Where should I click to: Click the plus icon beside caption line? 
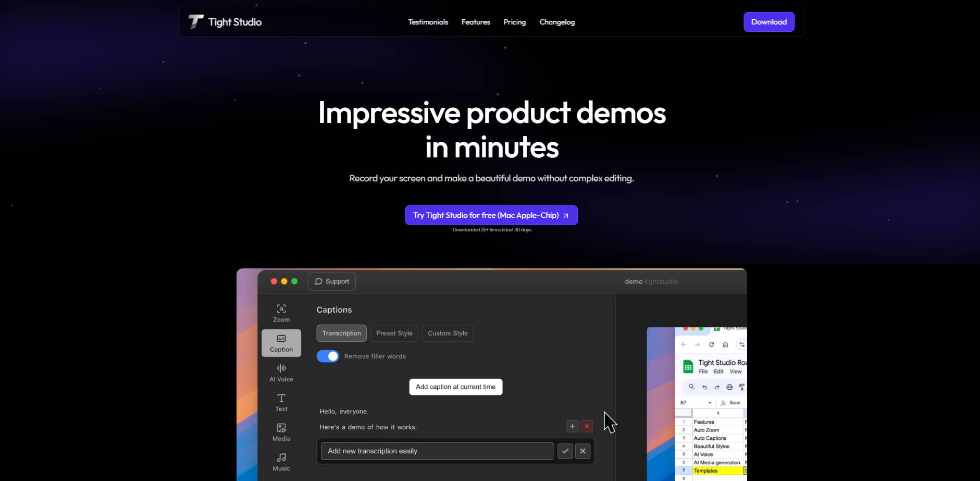[572, 426]
